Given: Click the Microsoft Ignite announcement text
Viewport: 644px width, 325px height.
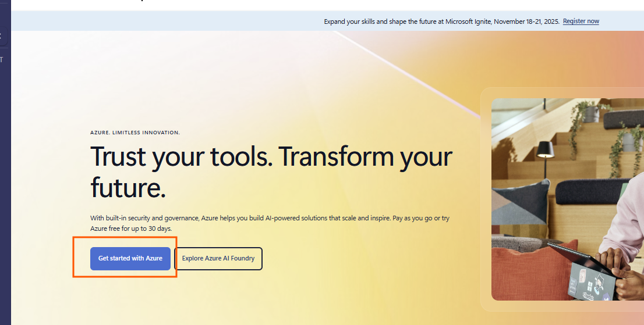Looking at the screenshot, I should 441,22.
